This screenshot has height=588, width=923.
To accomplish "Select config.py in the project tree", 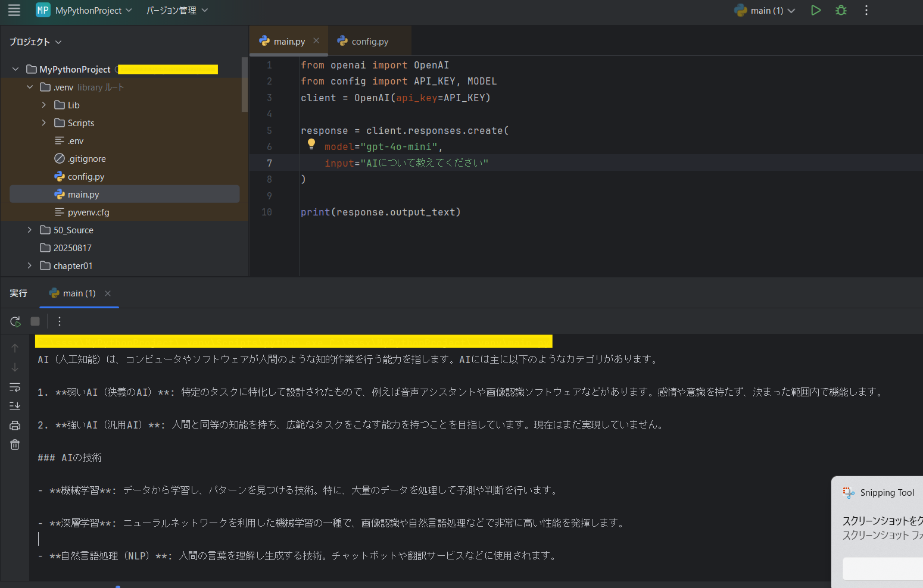I will (86, 177).
